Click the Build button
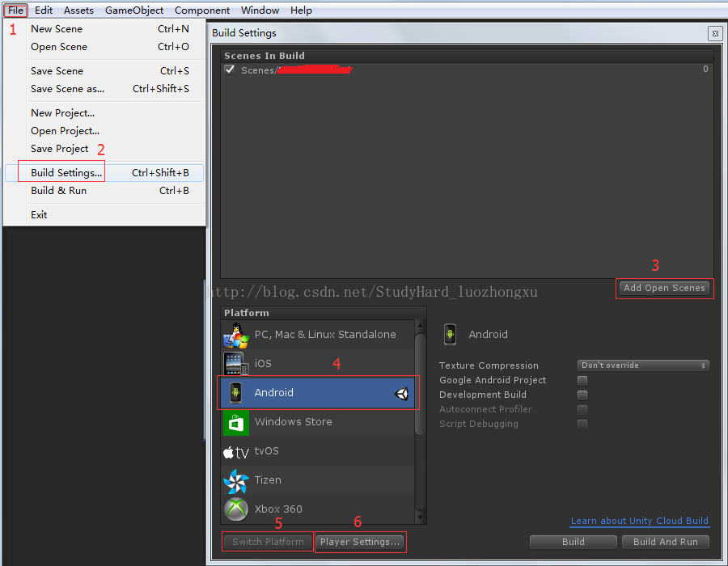Image resolution: width=728 pixels, height=566 pixels. tap(574, 542)
